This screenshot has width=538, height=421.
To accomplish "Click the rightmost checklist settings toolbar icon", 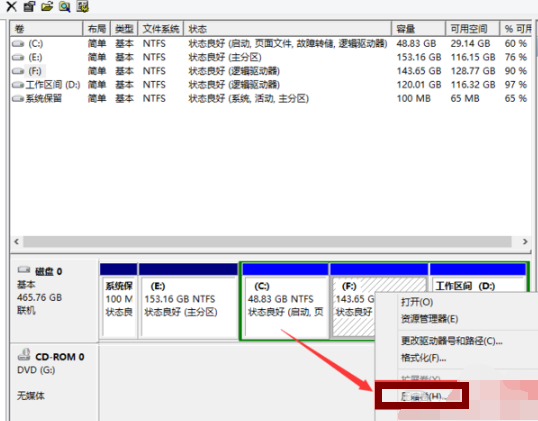I will [x=82, y=6].
